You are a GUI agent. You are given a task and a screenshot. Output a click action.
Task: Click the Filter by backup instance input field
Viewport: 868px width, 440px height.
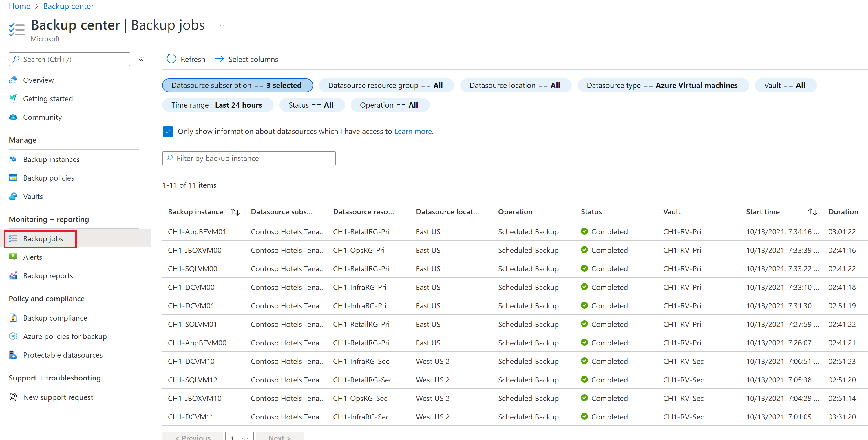pyautogui.click(x=249, y=158)
